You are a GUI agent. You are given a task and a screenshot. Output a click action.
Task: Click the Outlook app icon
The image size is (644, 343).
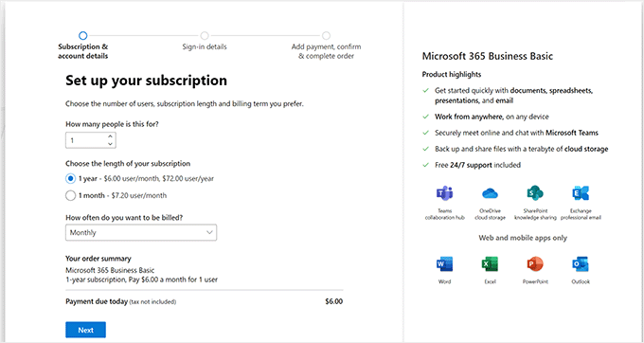click(x=581, y=264)
